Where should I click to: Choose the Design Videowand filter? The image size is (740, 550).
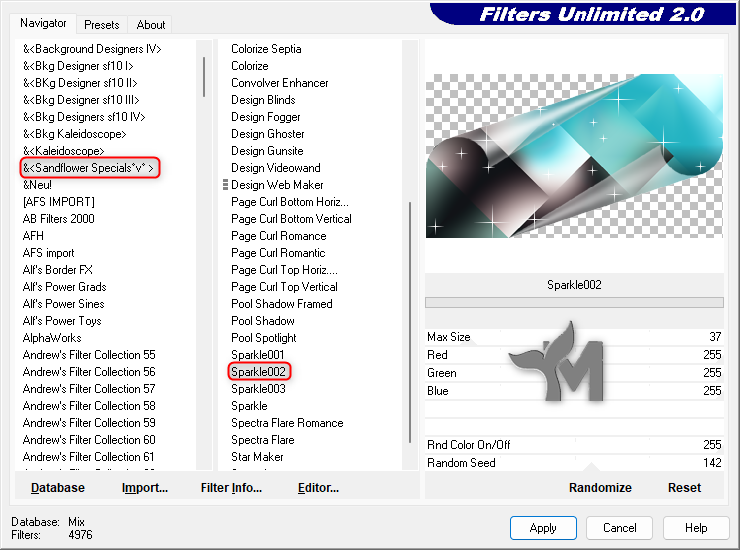pyautogui.click(x=276, y=168)
